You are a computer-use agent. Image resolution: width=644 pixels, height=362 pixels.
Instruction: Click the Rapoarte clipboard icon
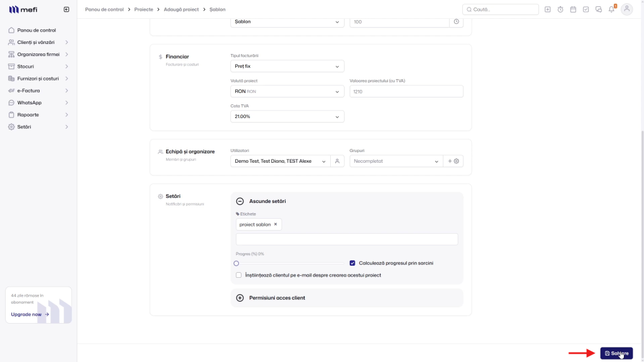pyautogui.click(x=11, y=115)
